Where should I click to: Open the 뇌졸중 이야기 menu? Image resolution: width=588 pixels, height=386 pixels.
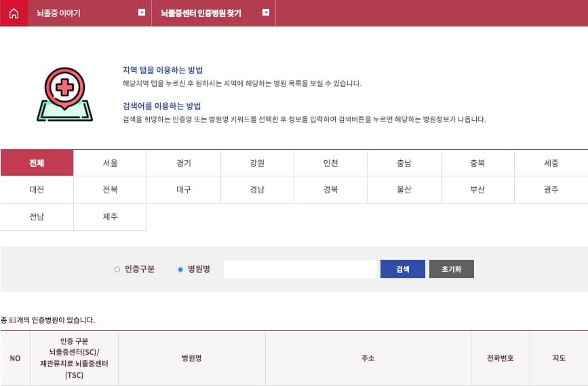58,13
